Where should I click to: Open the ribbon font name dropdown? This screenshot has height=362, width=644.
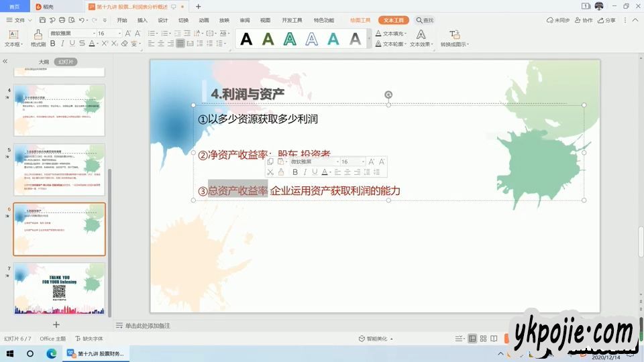[x=93, y=33]
